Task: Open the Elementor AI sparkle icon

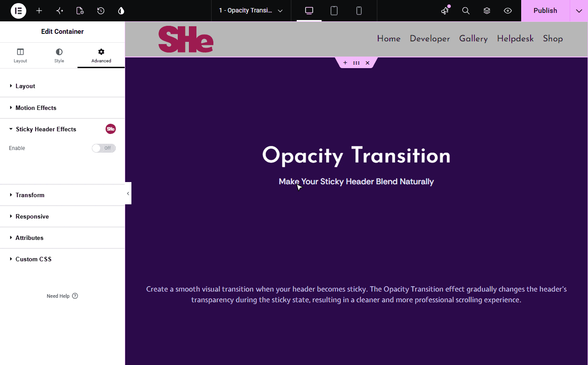Action: pyautogui.click(x=60, y=11)
